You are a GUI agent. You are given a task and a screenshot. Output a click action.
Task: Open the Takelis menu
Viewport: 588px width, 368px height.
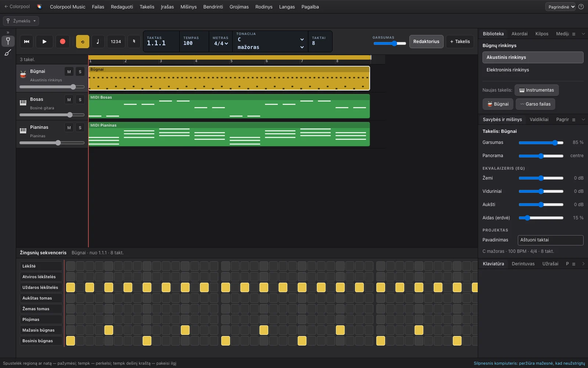147,7
